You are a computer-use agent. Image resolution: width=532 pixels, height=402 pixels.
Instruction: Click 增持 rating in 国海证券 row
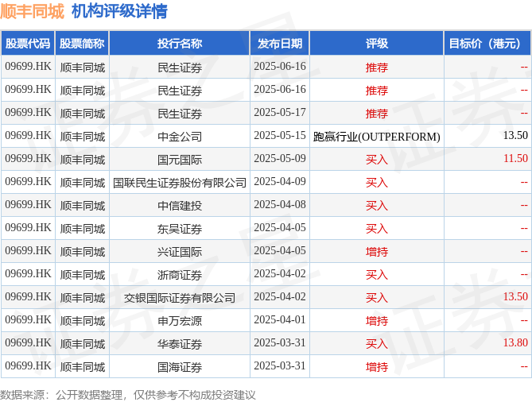(x=377, y=367)
